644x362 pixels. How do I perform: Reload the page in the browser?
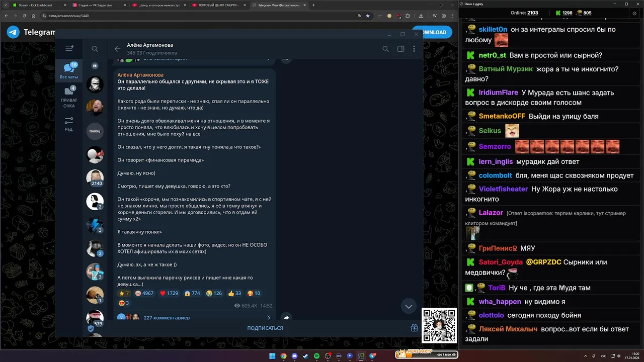pyautogui.click(x=24, y=16)
